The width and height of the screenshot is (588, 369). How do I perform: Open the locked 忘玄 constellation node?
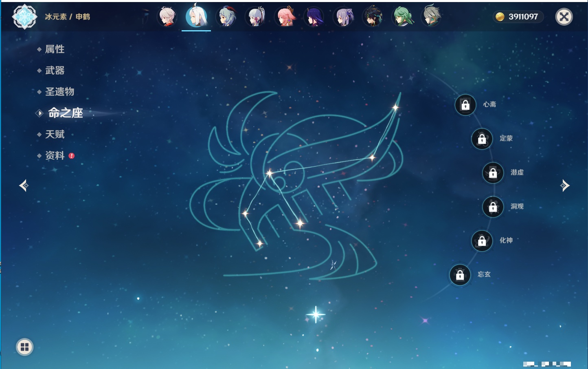click(460, 275)
